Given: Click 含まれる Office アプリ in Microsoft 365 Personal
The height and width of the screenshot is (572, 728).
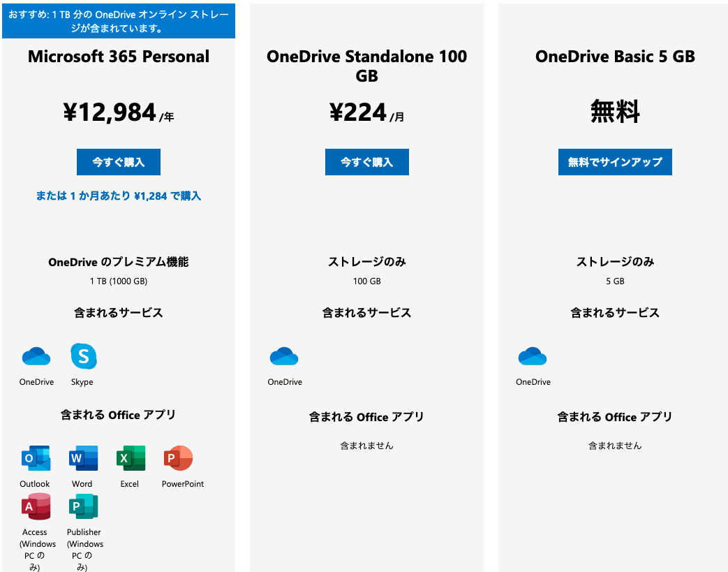Looking at the screenshot, I should click(119, 415).
